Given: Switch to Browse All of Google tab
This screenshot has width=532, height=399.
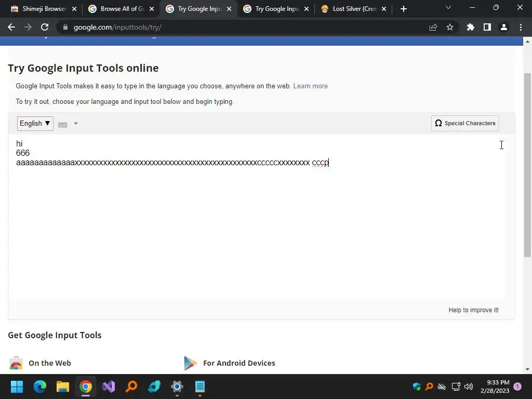Looking at the screenshot, I should pyautogui.click(x=122, y=9).
